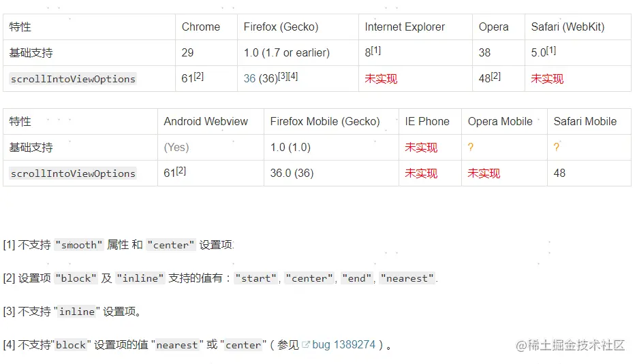Click the "smooth" code in footnote 1

tap(79, 245)
